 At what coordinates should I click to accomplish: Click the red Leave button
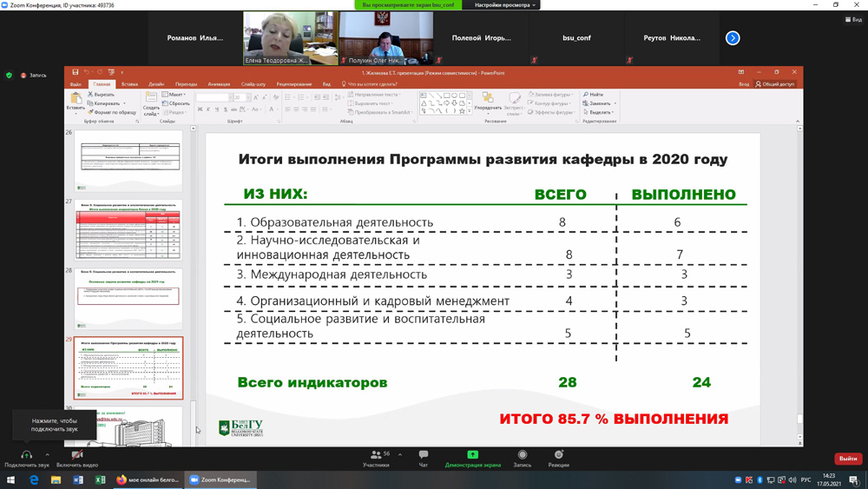(848, 459)
